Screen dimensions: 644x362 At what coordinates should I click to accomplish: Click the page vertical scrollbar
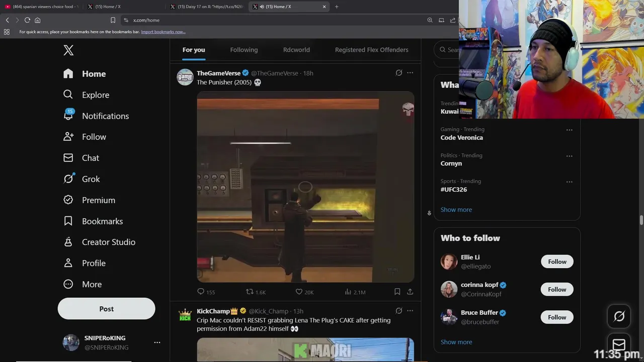click(x=641, y=220)
